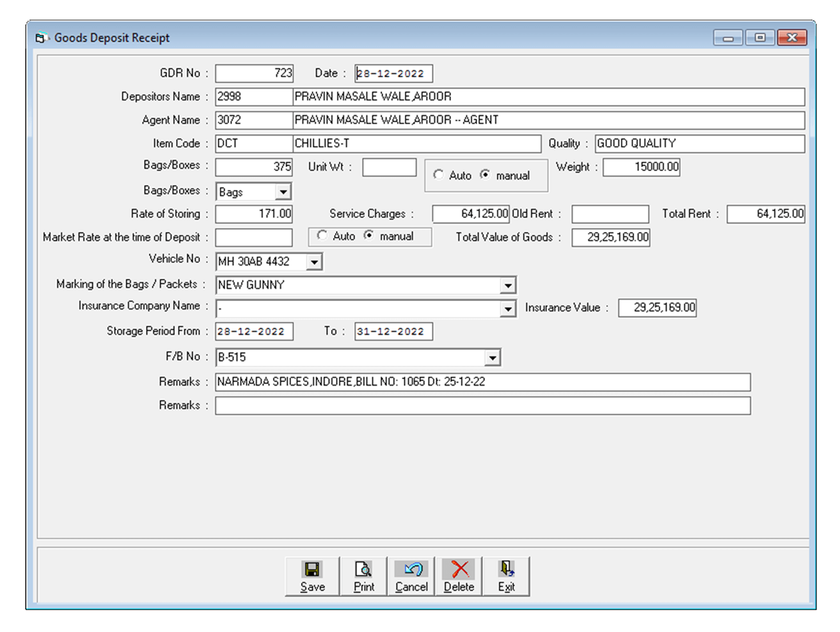840x632 pixels.
Task: Open the Vehicle No dropdown
Action: click(x=314, y=262)
